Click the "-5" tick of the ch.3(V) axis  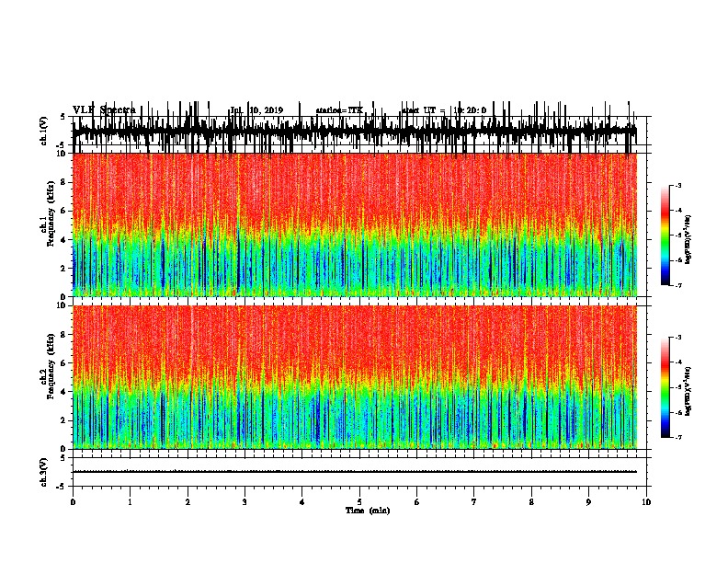tap(63, 487)
